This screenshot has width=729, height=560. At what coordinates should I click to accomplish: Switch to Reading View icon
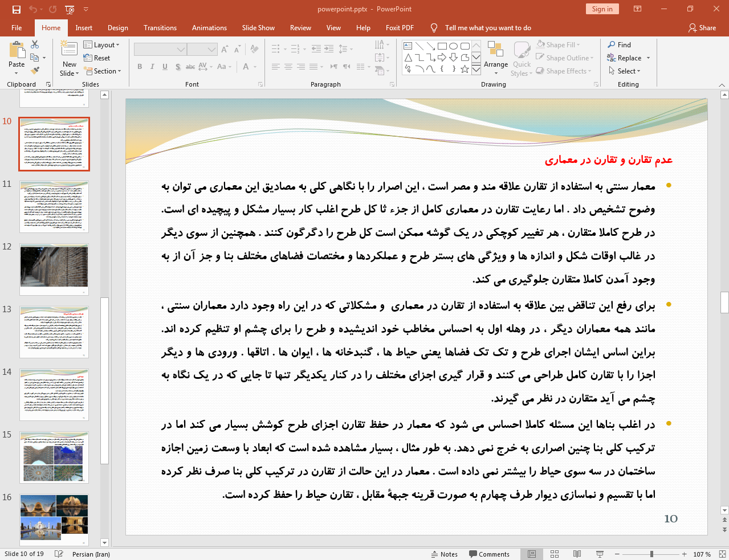[577, 554]
